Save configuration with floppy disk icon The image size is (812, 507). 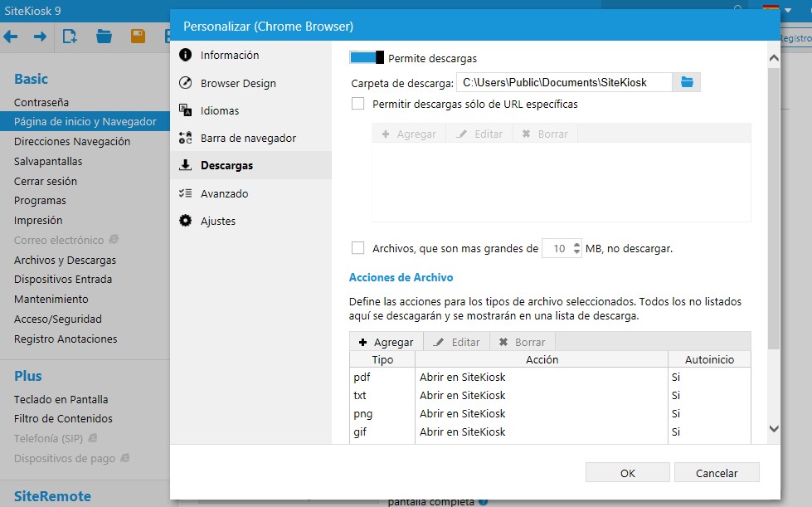138,37
